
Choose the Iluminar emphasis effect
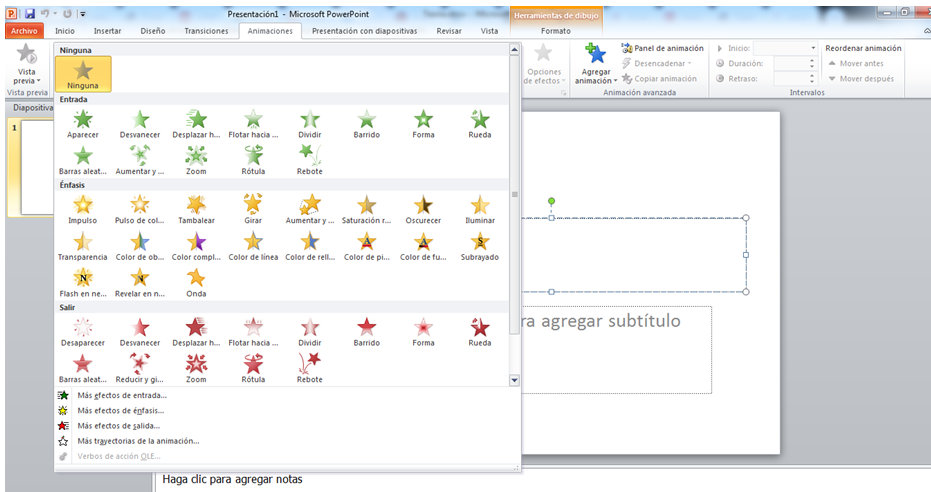click(480, 210)
